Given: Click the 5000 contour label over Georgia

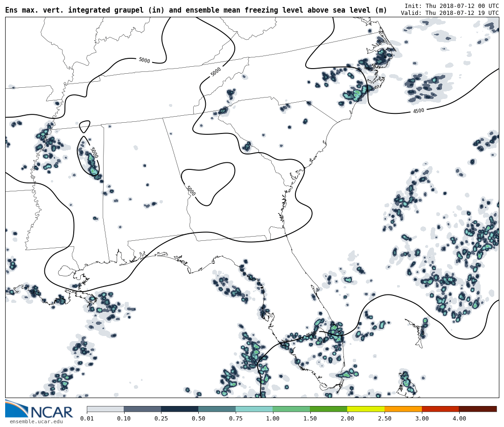Looking at the screenshot, I should point(191,191).
